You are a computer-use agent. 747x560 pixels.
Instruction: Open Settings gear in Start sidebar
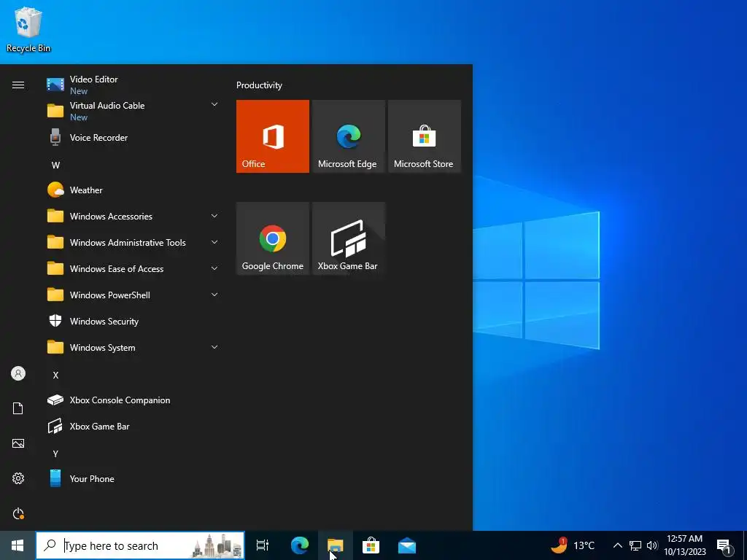pyautogui.click(x=18, y=478)
